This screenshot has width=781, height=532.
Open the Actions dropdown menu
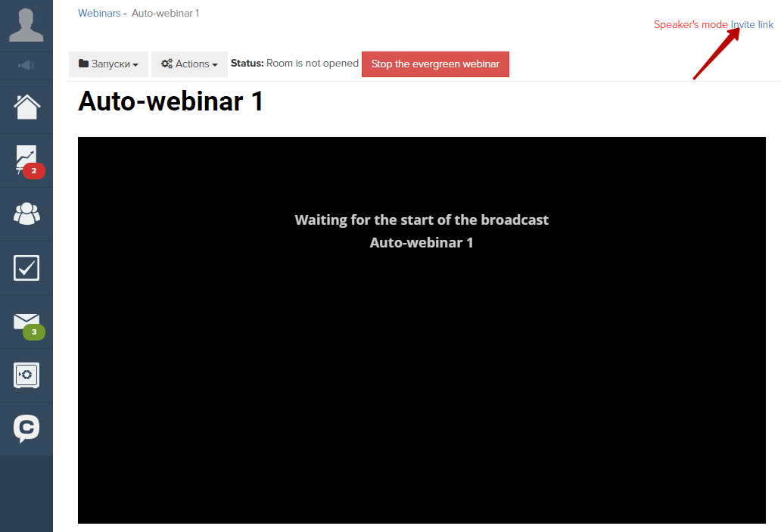(189, 64)
